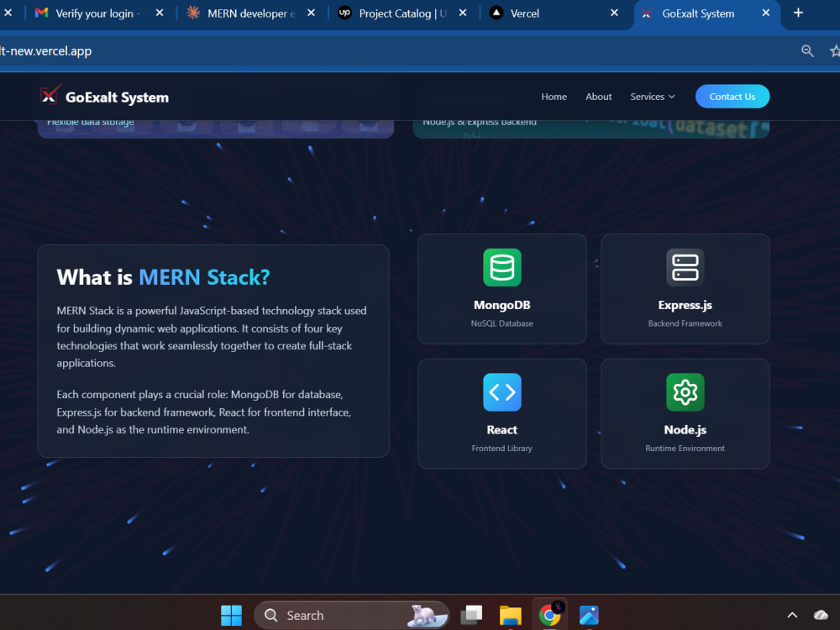
Task: Click the MongoDB database icon
Action: coord(502,267)
